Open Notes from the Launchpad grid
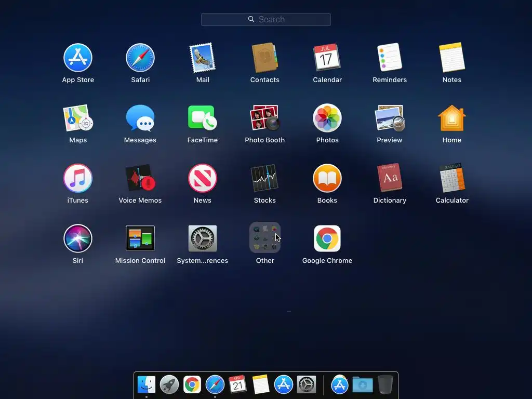532x399 pixels. (x=452, y=58)
